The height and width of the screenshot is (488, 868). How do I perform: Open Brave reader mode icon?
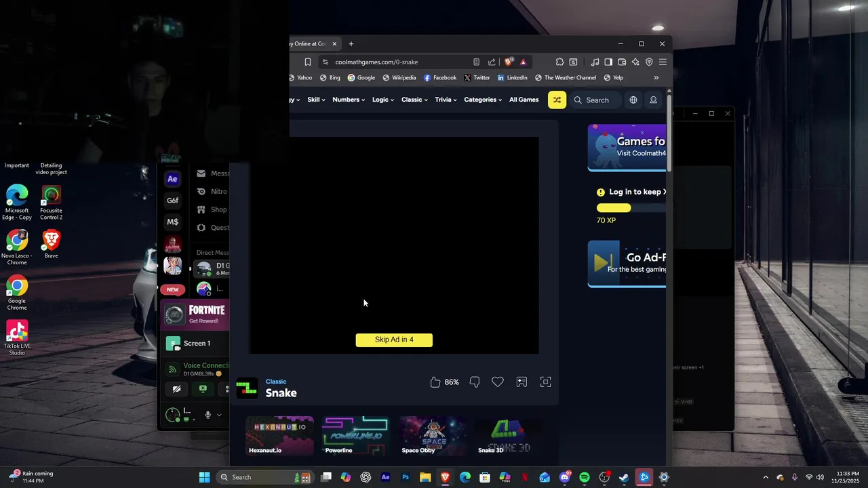pos(477,62)
